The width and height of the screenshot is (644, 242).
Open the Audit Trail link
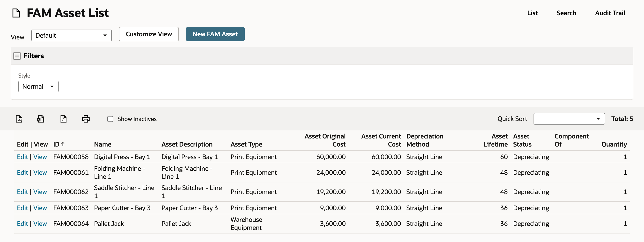610,13
